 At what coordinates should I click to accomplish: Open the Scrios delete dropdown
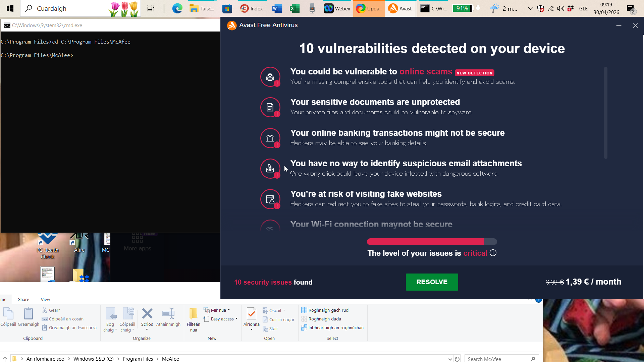(147, 329)
